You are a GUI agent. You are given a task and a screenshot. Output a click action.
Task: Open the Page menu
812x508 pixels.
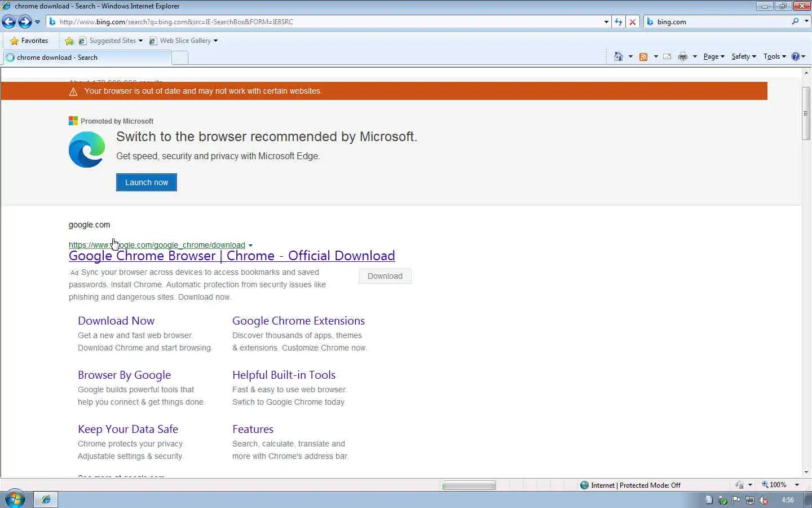[714, 56]
